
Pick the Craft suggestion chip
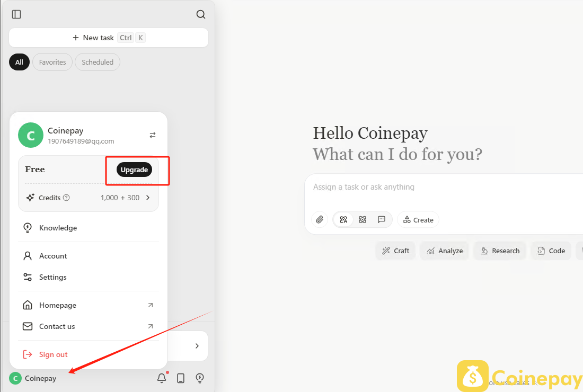point(395,251)
